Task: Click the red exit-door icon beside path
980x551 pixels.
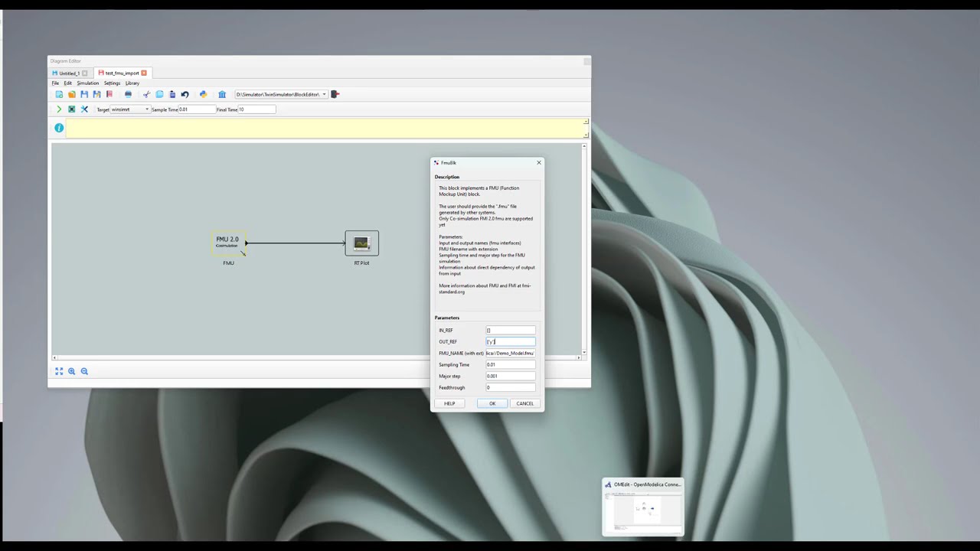Action: 335,94
